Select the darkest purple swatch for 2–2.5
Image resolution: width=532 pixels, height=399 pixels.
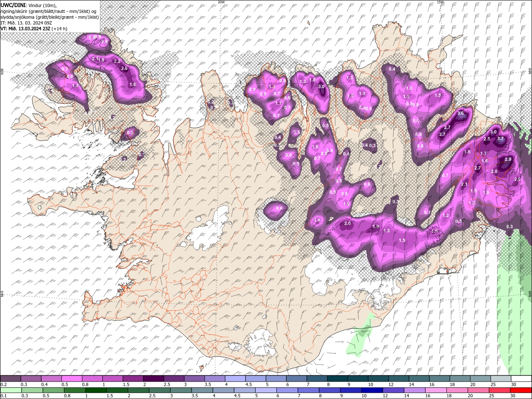153,379
